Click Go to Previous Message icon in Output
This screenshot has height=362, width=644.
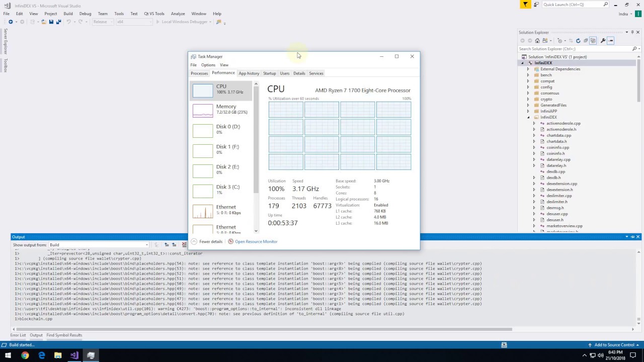(167, 245)
